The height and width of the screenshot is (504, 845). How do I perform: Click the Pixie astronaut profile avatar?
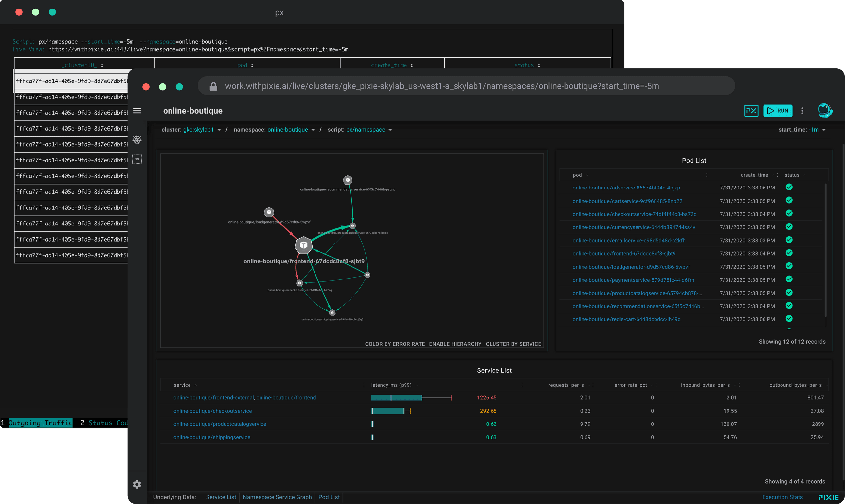coord(825,110)
